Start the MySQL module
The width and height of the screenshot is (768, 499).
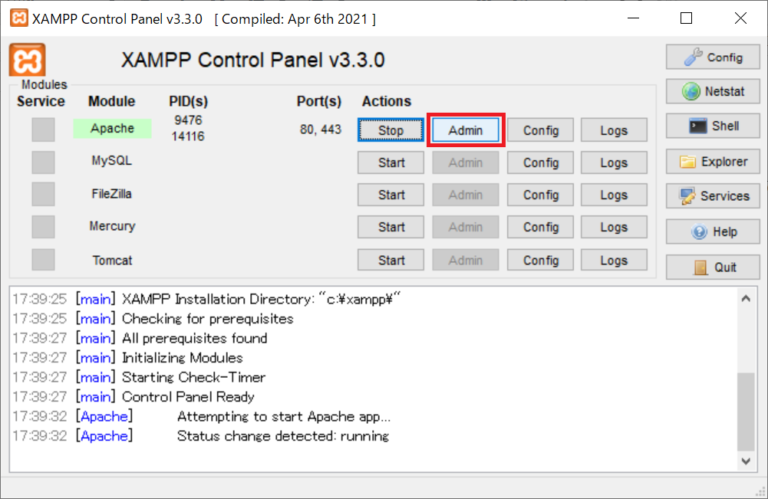coord(391,163)
